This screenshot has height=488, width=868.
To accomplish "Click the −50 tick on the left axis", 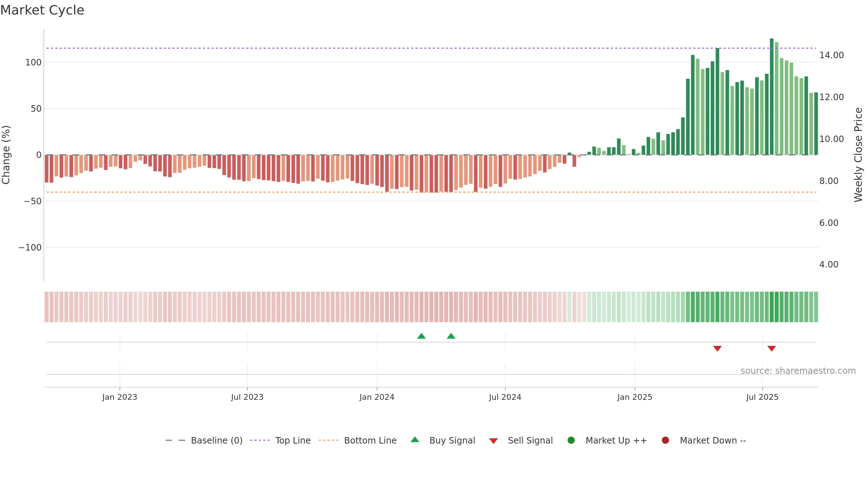I will 33,201.
